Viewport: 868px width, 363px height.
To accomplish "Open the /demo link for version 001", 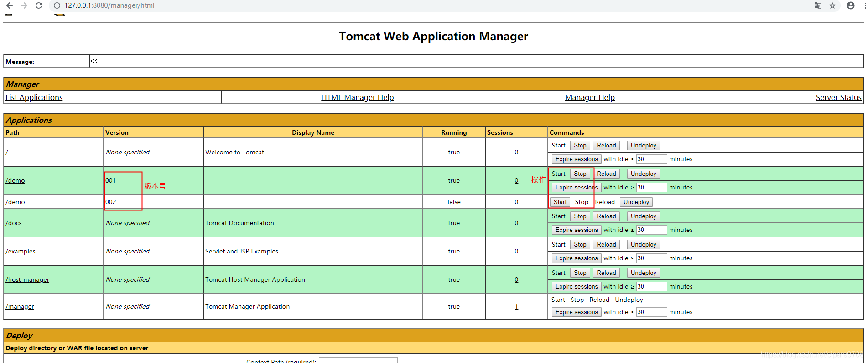I will [x=15, y=180].
